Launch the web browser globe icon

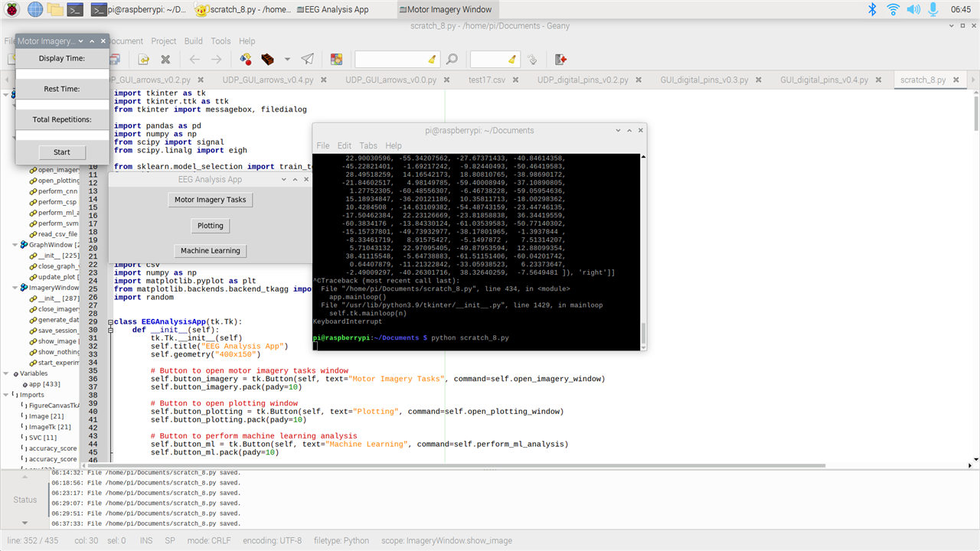pos(35,9)
